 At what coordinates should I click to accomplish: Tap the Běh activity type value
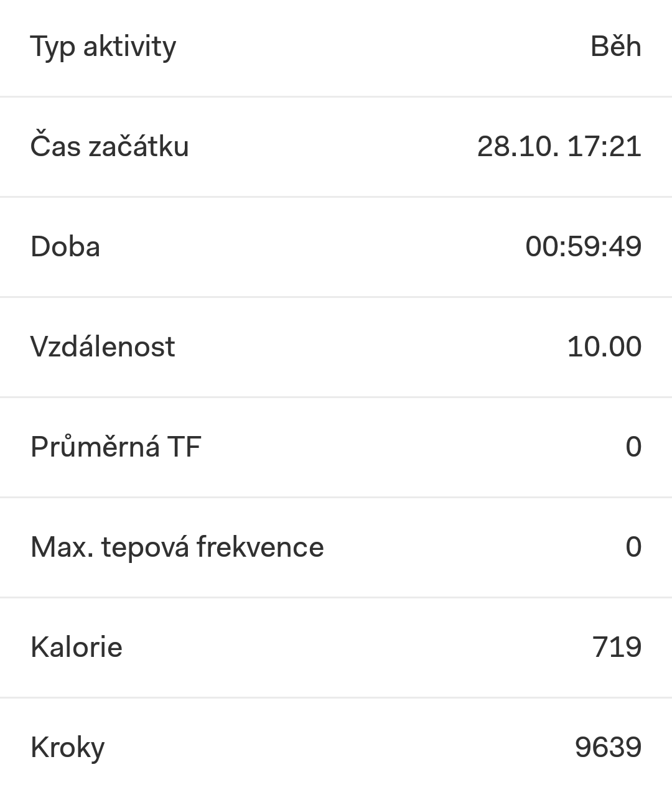(x=615, y=46)
